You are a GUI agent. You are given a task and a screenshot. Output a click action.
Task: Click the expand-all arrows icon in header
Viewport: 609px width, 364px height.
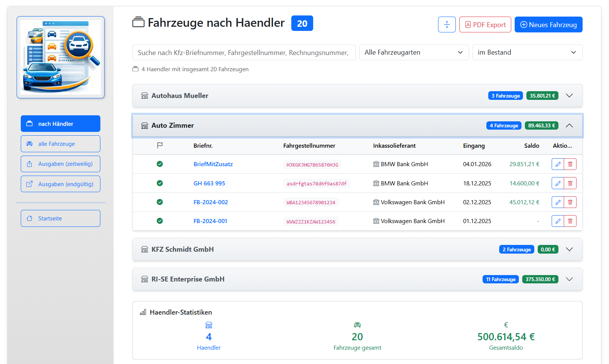click(447, 24)
